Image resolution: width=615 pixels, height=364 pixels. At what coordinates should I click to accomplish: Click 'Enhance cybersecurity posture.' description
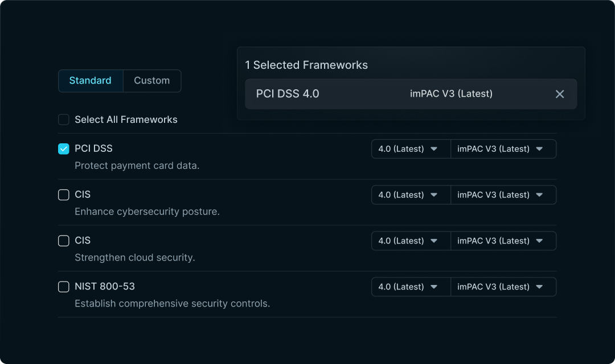[x=147, y=212]
